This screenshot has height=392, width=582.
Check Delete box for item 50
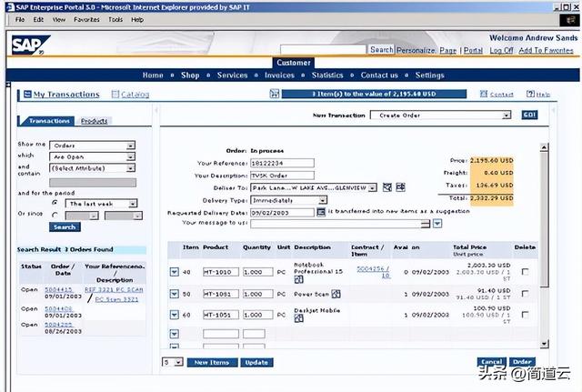(x=525, y=293)
